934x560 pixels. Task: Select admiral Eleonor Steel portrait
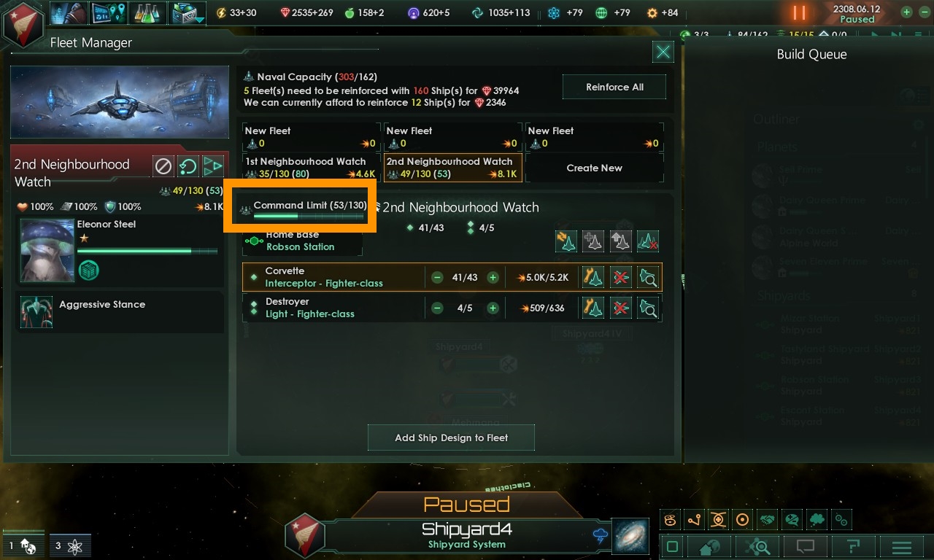point(47,250)
